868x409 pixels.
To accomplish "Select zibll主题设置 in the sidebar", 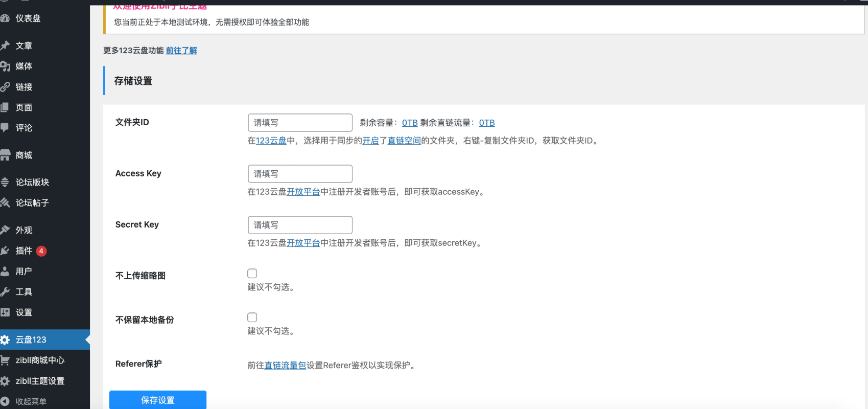I will [x=40, y=381].
